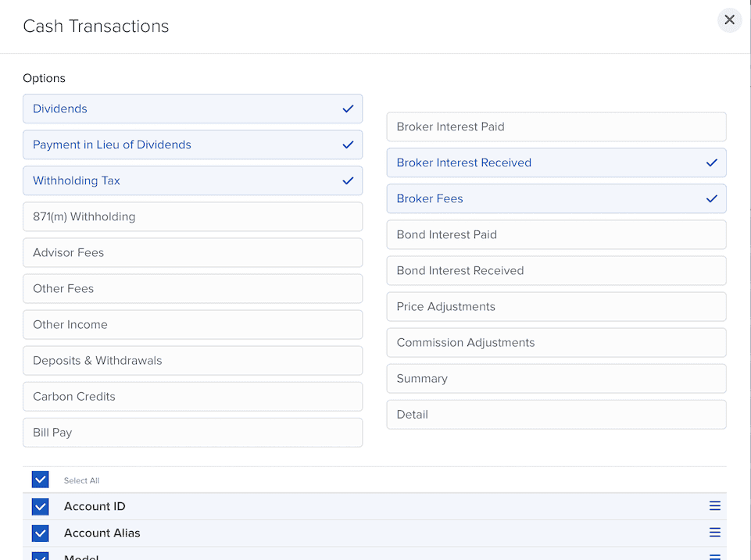Click the checkmark on Broker Fees option
Viewport: 751px width, 560px height.
[711, 198]
